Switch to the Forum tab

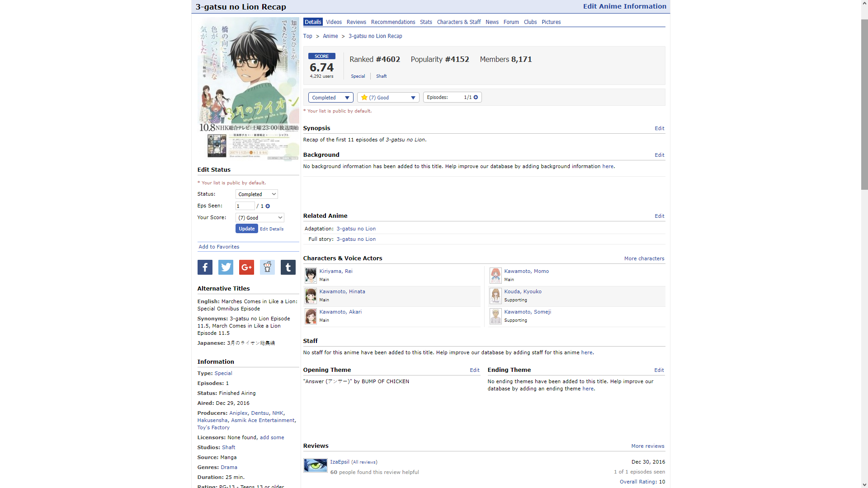pyautogui.click(x=511, y=22)
